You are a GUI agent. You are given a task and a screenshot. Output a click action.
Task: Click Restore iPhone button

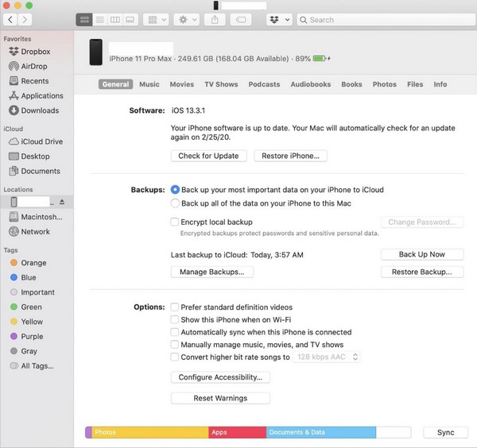point(290,156)
